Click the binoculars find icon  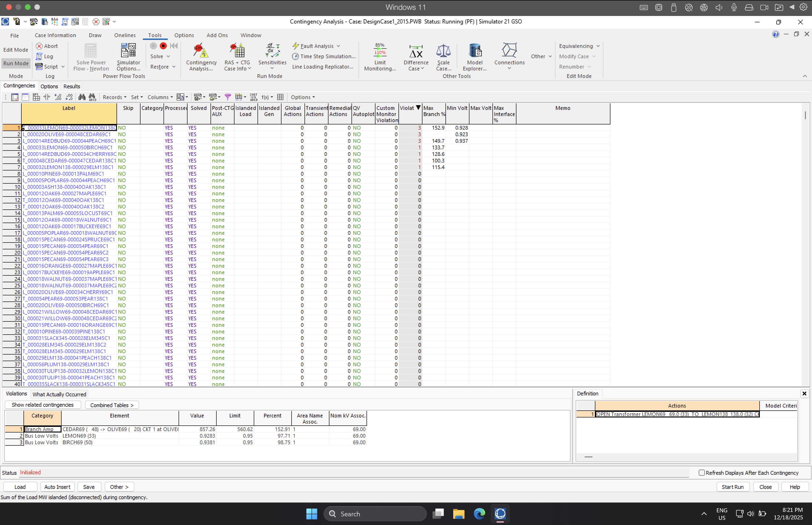click(82, 97)
